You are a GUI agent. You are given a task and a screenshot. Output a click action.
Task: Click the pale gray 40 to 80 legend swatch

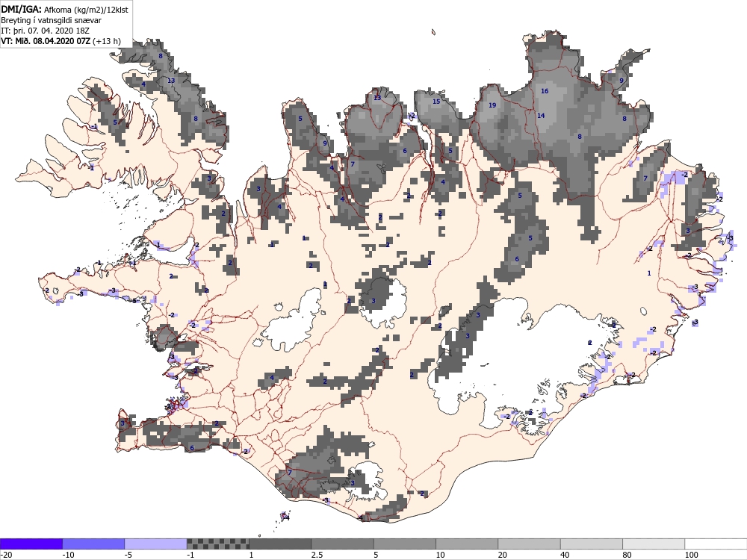point(592,544)
